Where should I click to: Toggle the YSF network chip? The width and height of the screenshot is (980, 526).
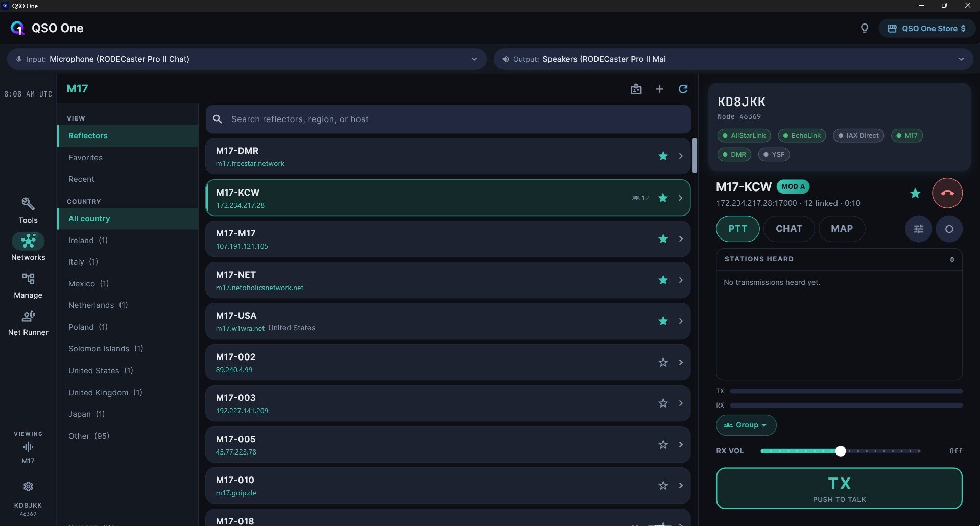point(774,154)
